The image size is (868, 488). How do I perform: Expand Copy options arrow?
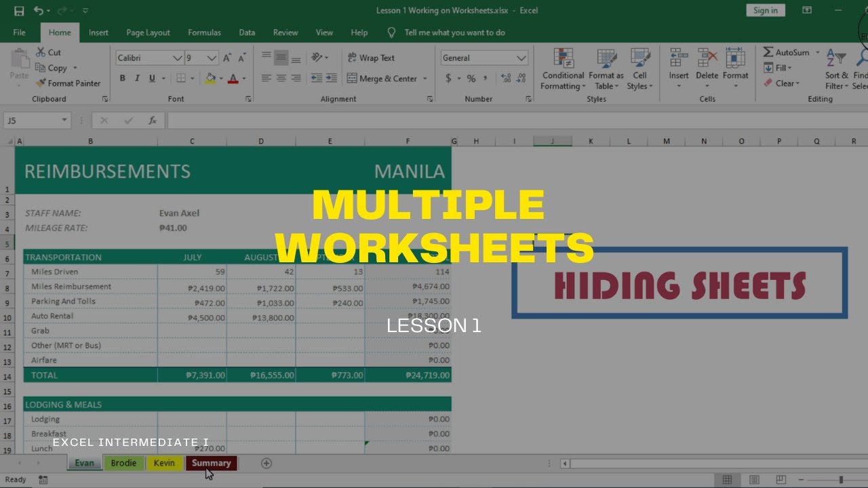[75, 68]
